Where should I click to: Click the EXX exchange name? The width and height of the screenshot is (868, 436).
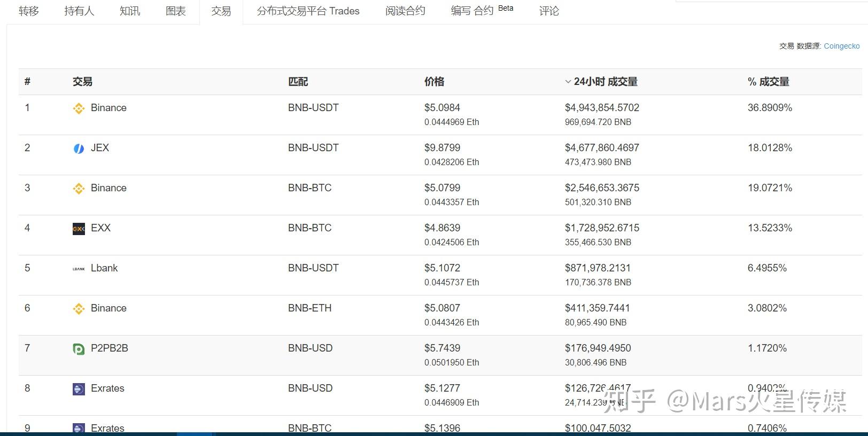(100, 228)
